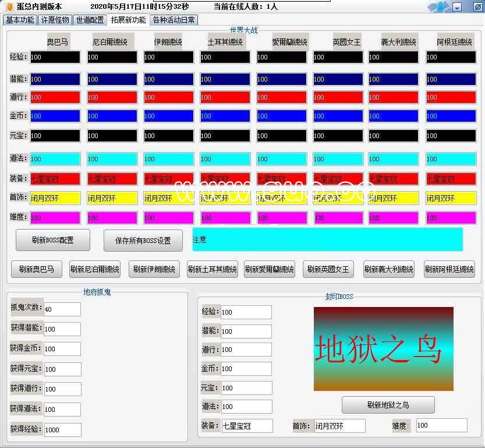Click the magenta 难度 field under 奥巴马
Viewport: 485px width, 448px height.
tap(55, 217)
